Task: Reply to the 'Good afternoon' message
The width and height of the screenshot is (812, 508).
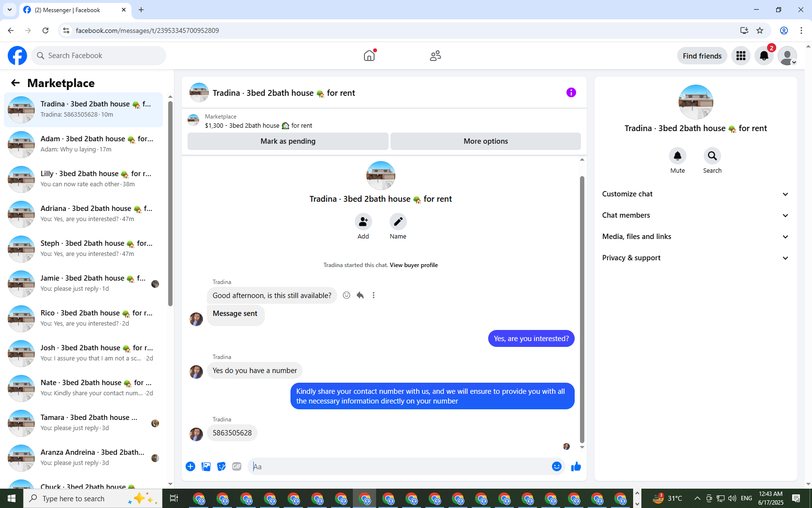Action: pyautogui.click(x=360, y=295)
